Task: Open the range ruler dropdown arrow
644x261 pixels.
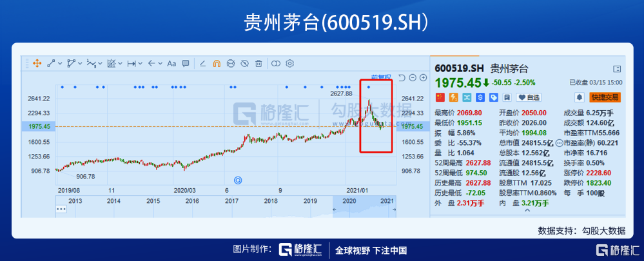Action: pyautogui.click(x=141, y=64)
